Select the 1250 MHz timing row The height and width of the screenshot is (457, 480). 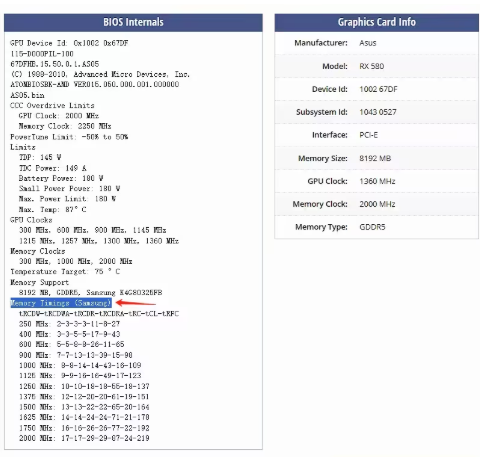point(84,386)
